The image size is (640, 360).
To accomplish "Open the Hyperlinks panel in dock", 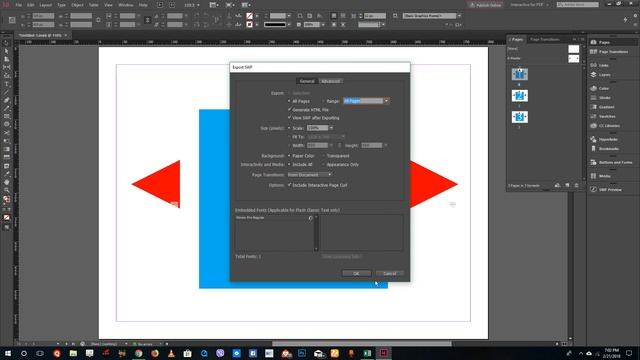I will coord(604,139).
